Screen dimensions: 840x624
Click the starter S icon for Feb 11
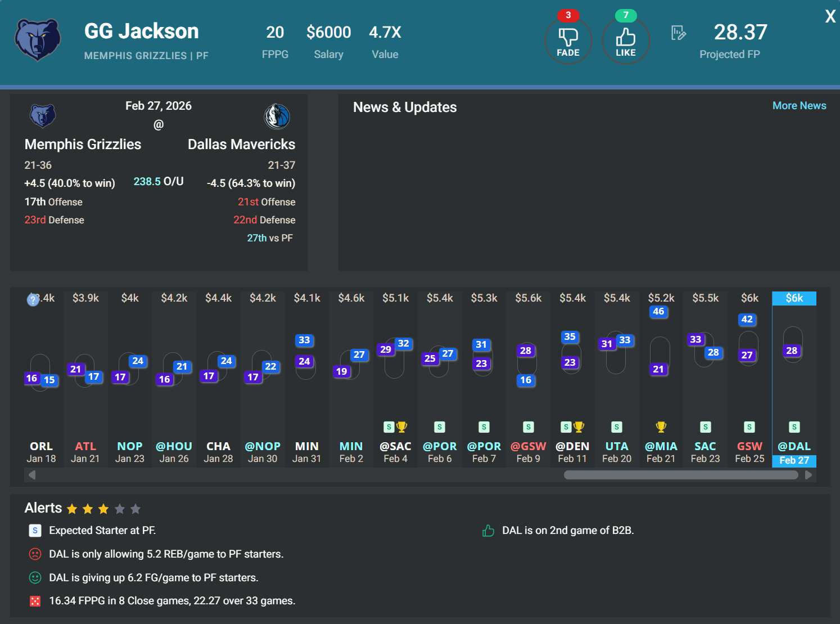[566, 427]
